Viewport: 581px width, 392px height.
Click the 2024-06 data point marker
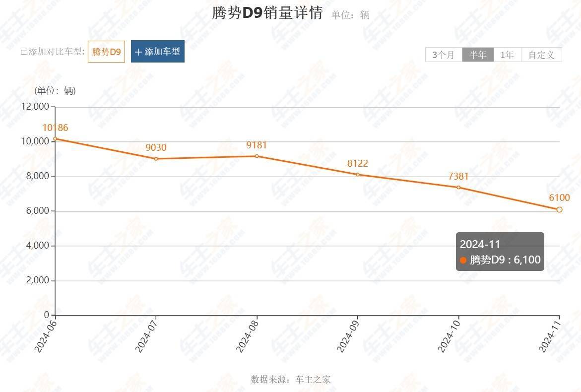click(55, 139)
